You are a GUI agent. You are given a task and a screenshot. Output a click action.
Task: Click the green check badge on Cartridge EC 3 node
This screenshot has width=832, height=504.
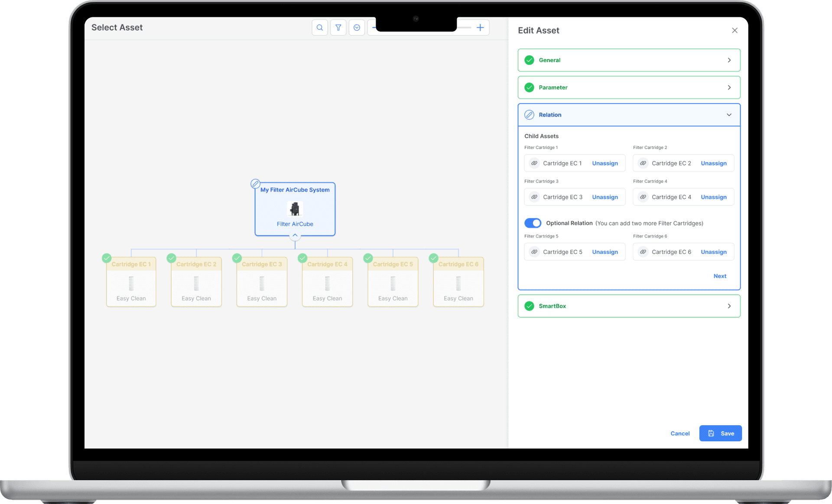pos(237,258)
